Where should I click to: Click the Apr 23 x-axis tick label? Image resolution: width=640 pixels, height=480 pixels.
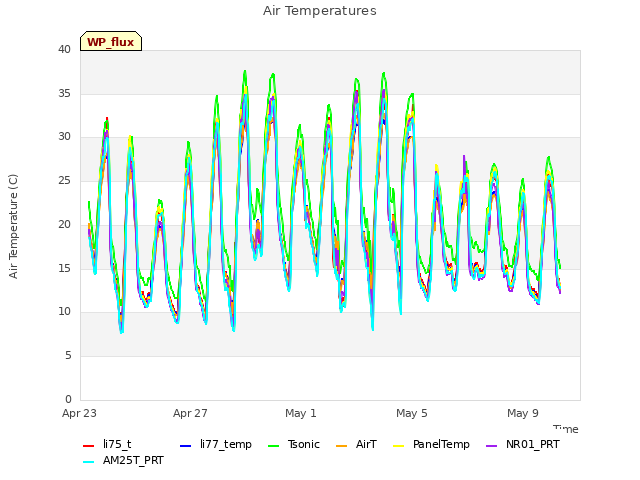79,413
